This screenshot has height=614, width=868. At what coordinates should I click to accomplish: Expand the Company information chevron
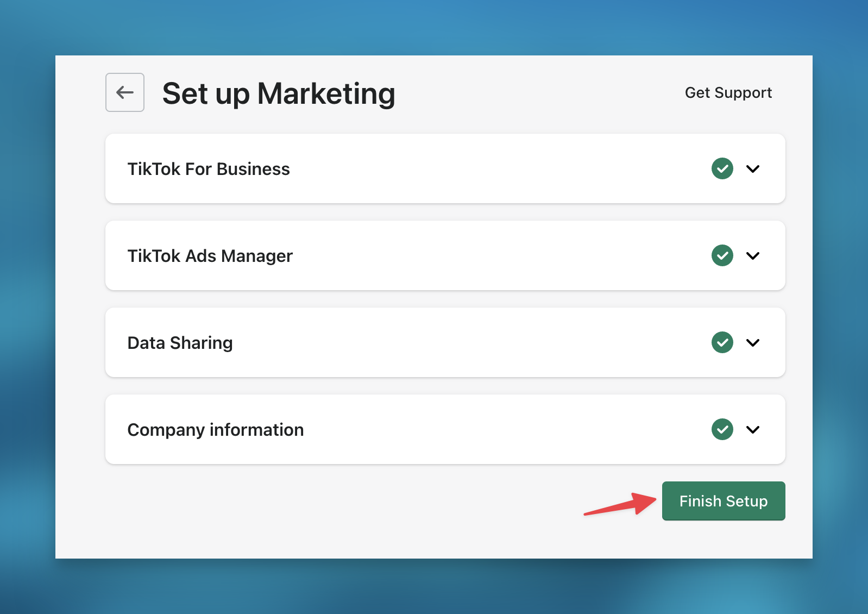point(753,430)
